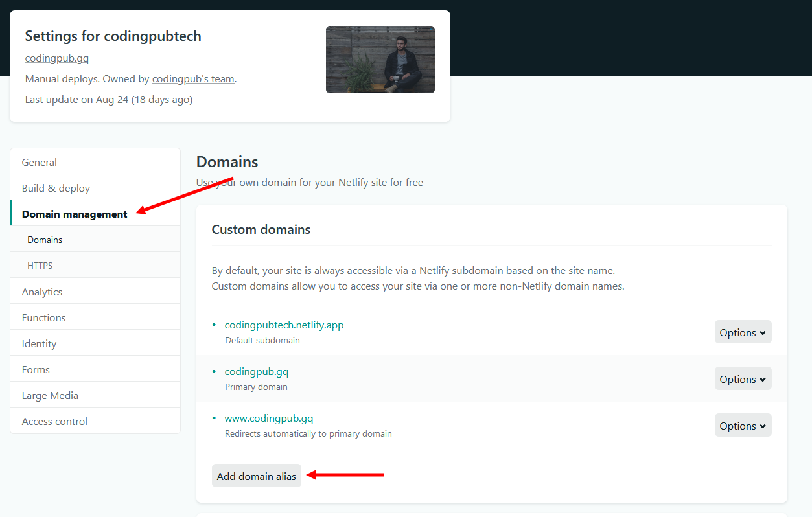Click the site preview thumbnail
812x517 pixels.
380,60
